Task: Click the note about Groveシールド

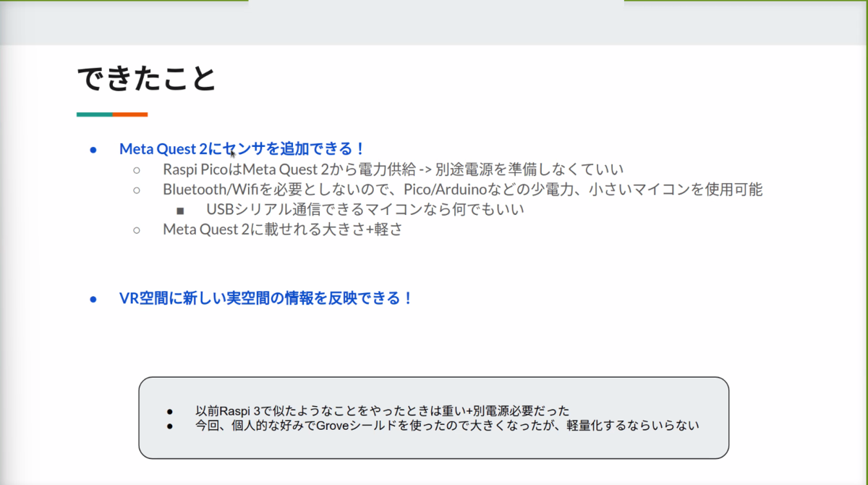Action: 447,426
